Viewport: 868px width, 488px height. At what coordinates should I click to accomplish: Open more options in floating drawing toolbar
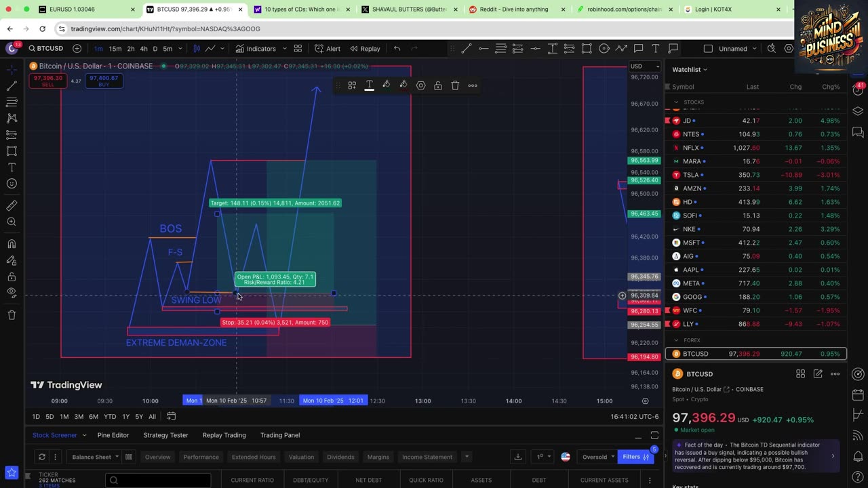click(x=473, y=85)
